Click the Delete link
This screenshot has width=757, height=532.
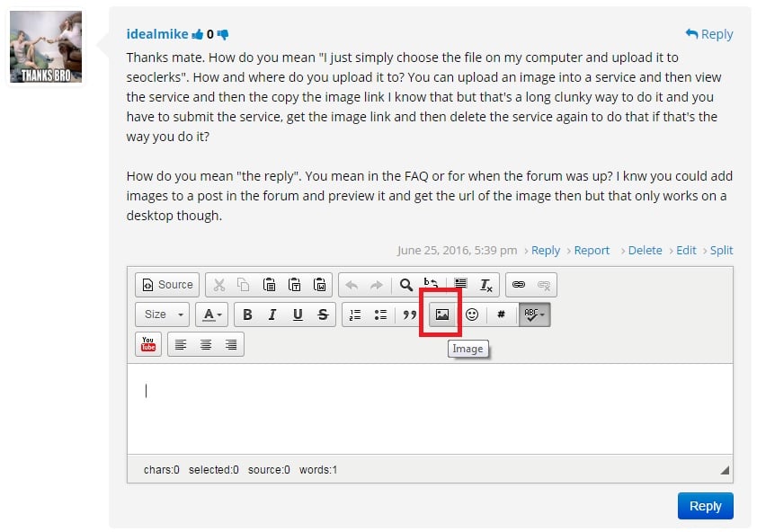tap(645, 251)
